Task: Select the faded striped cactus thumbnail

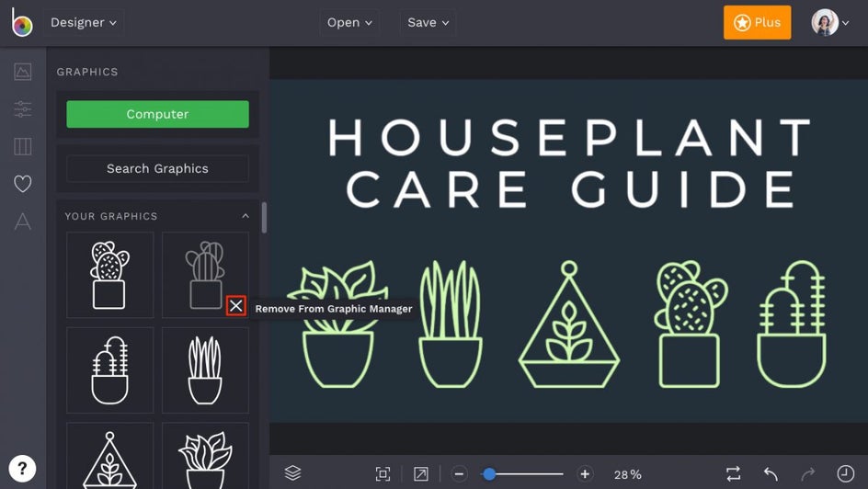Action: 205,275
